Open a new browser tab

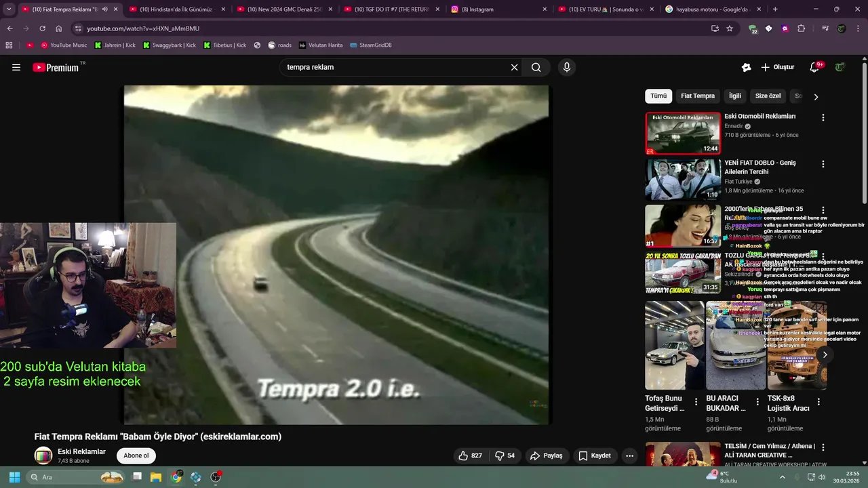775,9
